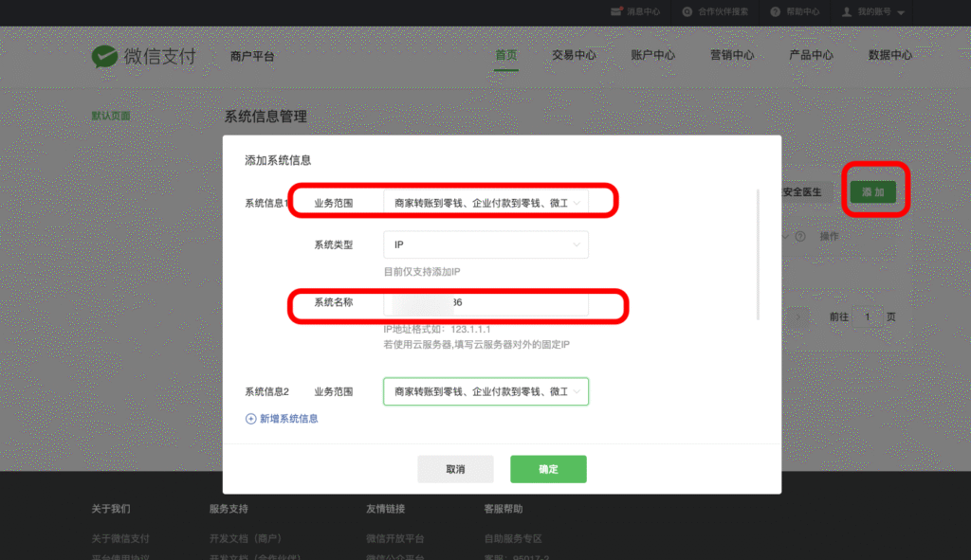Open 消息中心 via the message icon
The height and width of the screenshot is (560, 971).
pyautogui.click(x=616, y=12)
